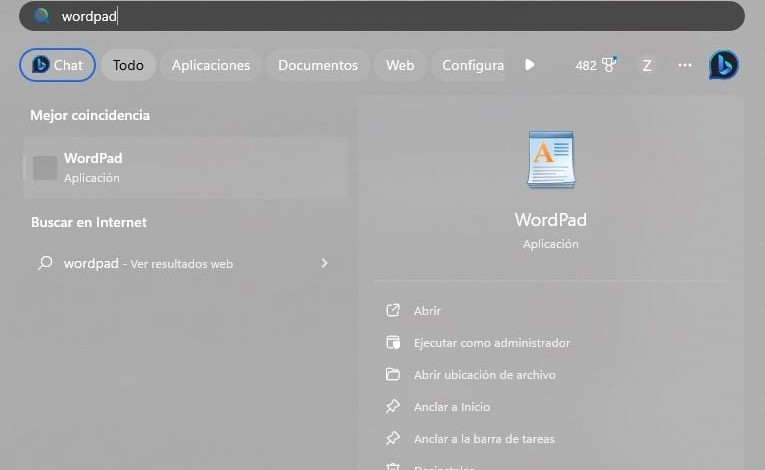Click the "Buscar en Internet" heading

(89, 222)
